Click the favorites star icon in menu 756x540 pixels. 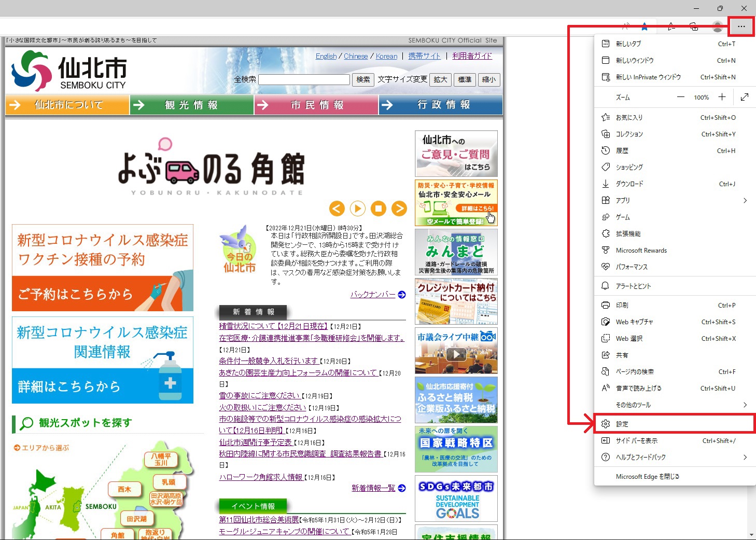[x=605, y=117]
